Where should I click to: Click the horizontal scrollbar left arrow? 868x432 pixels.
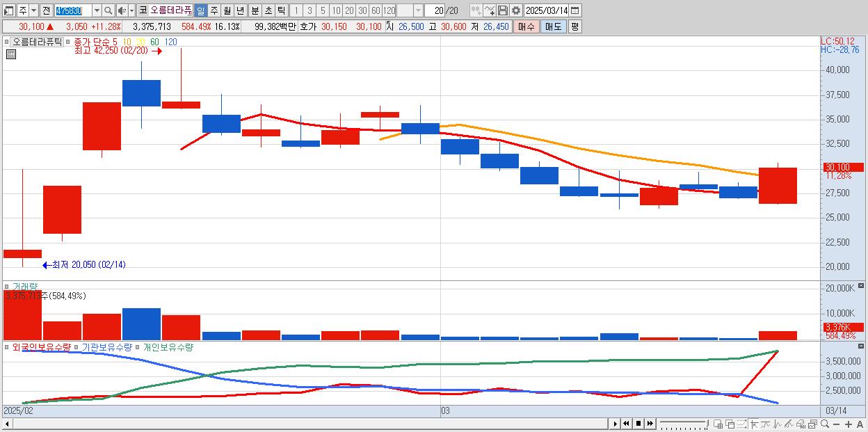point(8,424)
